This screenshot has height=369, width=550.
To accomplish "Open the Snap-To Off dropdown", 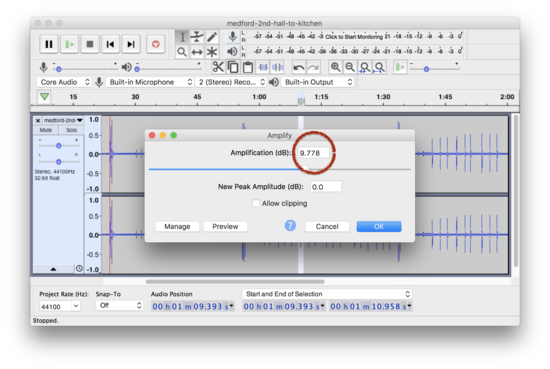I will [120, 306].
